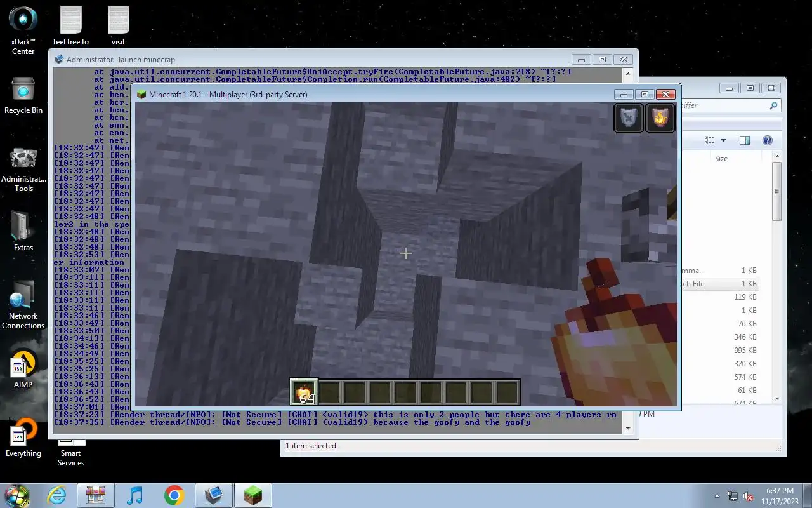812x508 pixels.
Task: Launch the AIMP desktop shortcut
Action: click(x=23, y=368)
